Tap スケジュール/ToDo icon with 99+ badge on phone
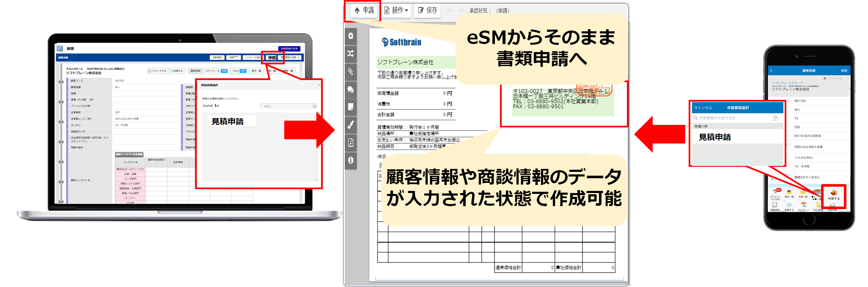This screenshot has height=287, width=868. 775,194
